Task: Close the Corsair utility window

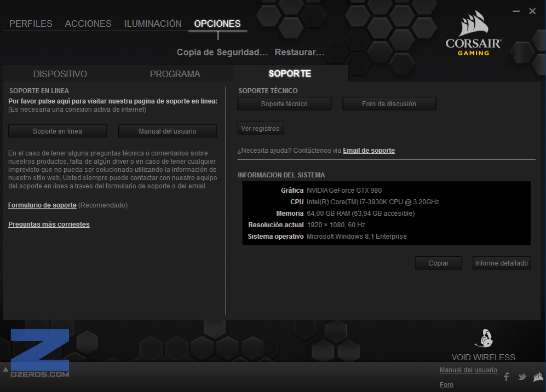Action: coord(532,11)
